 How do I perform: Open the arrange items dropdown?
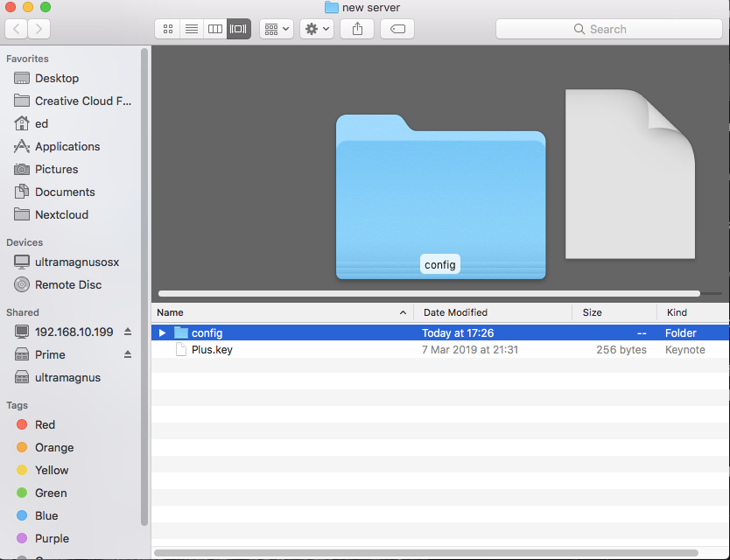277,29
